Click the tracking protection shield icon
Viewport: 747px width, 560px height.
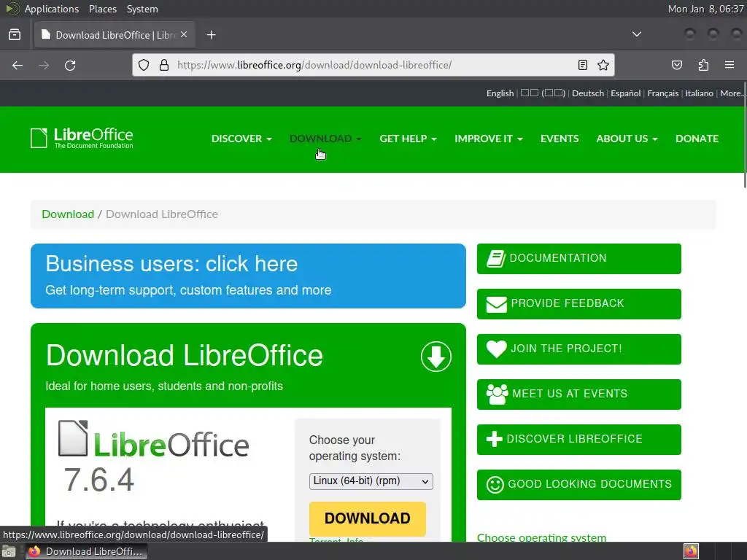point(144,65)
